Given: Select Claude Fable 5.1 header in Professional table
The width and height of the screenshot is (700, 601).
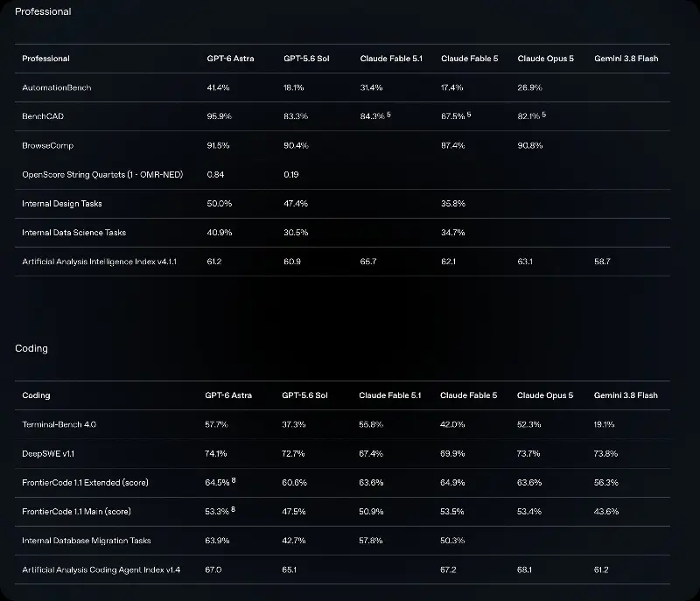Looking at the screenshot, I should coord(391,59).
